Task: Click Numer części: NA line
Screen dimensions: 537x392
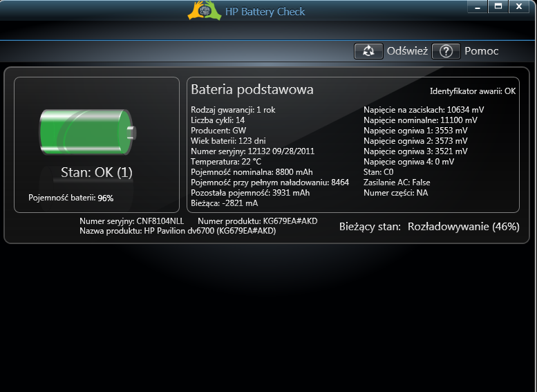Action: click(x=395, y=193)
